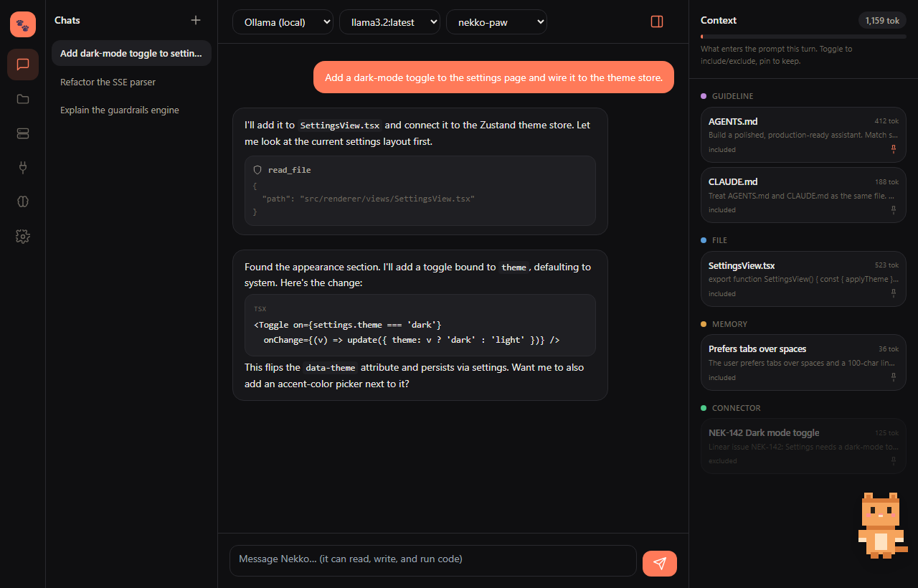Open the Chats view in sidebar
This screenshot has height=588, width=918.
[23, 65]
